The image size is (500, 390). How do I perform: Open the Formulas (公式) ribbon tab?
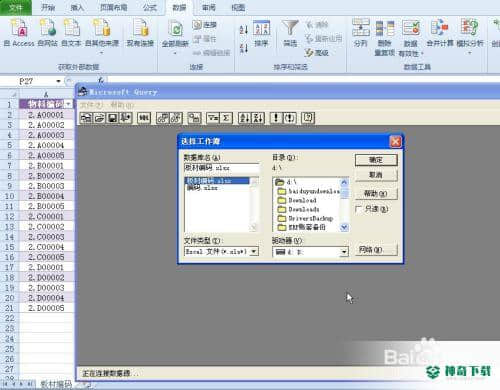150,7
